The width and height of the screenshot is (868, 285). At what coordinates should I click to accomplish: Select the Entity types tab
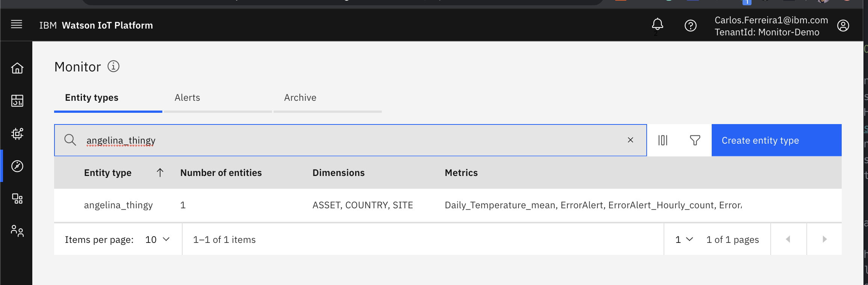point(108,98)
